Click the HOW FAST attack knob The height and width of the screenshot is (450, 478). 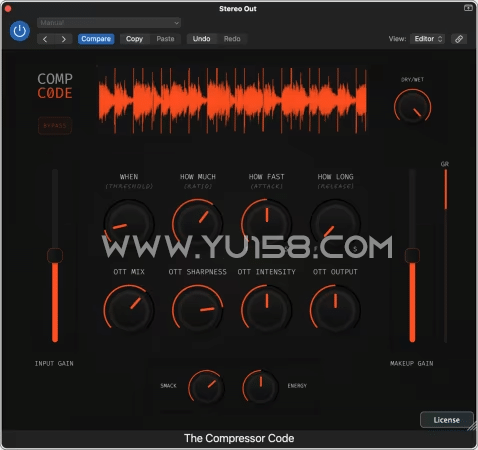point(266,224)
